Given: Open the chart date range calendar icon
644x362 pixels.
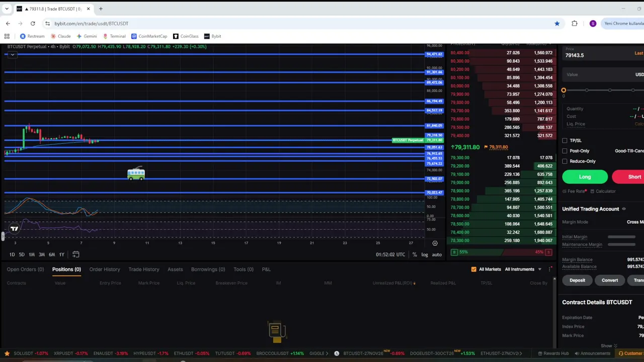Looking at the screenshot, I should pos(76,254).
